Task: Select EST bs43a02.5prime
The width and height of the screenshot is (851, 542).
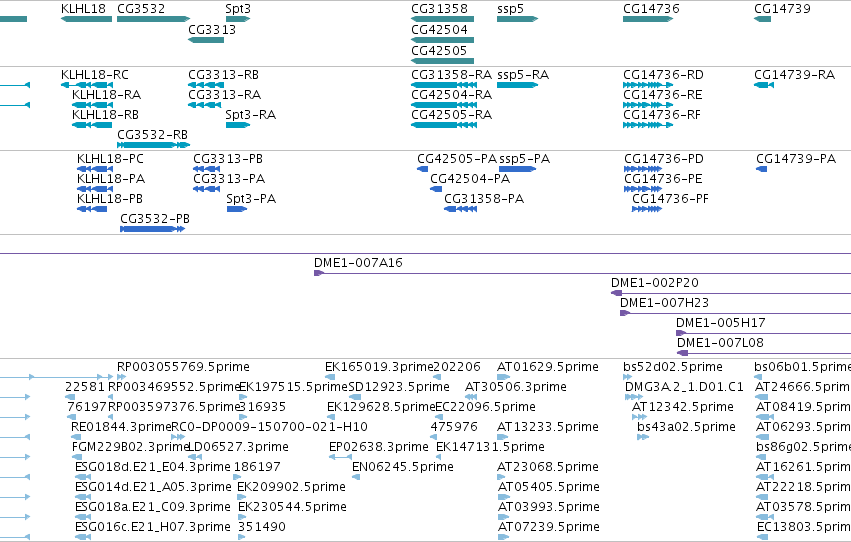Action: click(643, 437)
